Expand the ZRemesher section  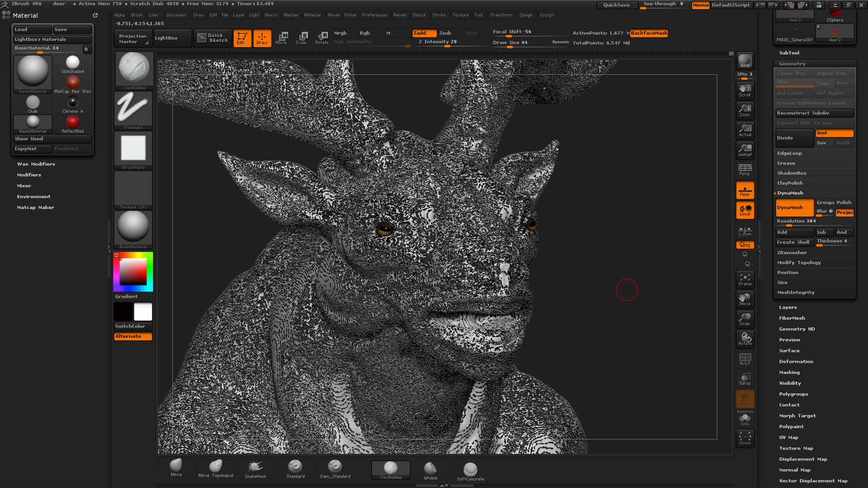[x=791, y=252]
